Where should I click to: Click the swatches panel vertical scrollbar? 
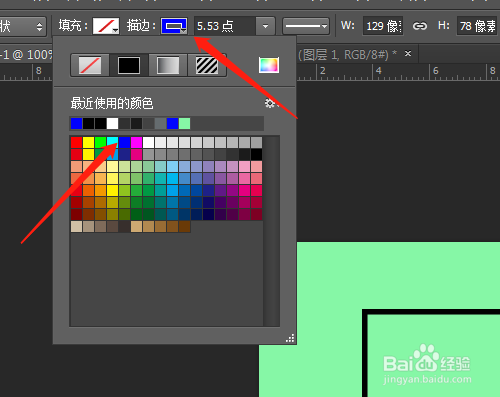271,231
